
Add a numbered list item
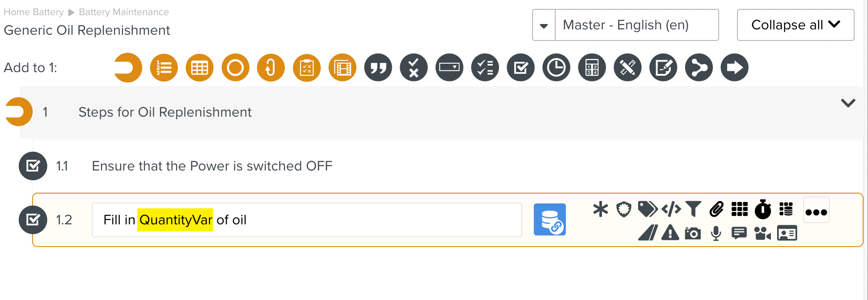164,68
